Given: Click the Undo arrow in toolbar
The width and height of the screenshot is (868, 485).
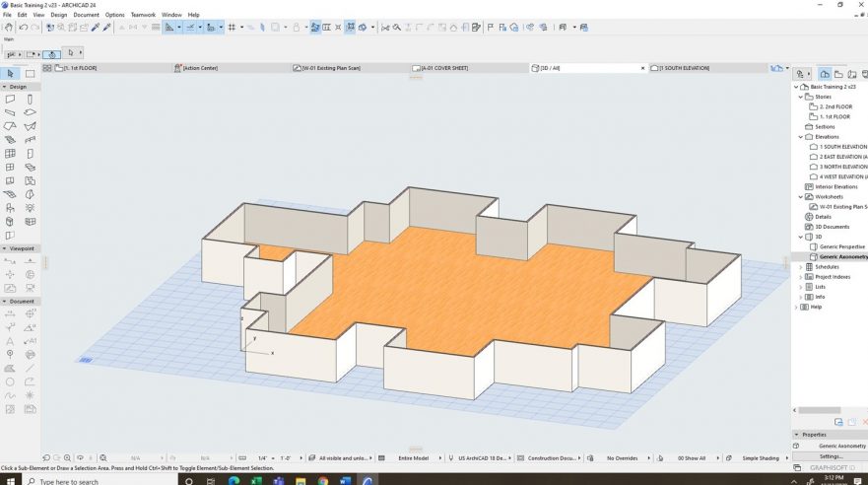Looking at the screenshot, I should point(24,28).
